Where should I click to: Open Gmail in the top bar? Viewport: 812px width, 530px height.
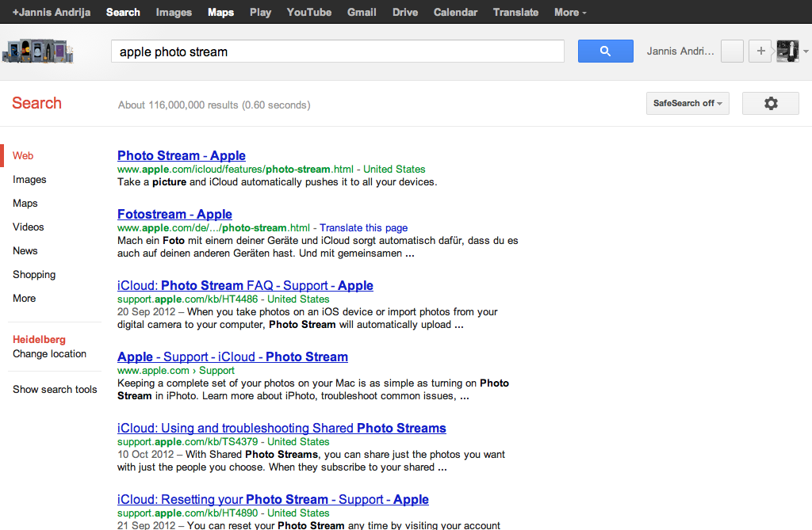(x=362, y=13)
